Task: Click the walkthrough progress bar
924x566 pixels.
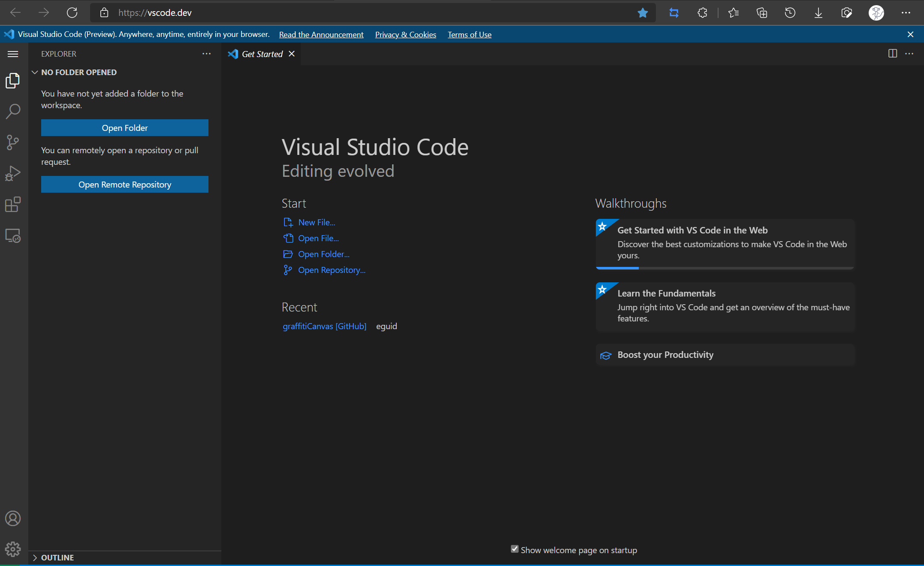Action: click(x=725, y=268)
